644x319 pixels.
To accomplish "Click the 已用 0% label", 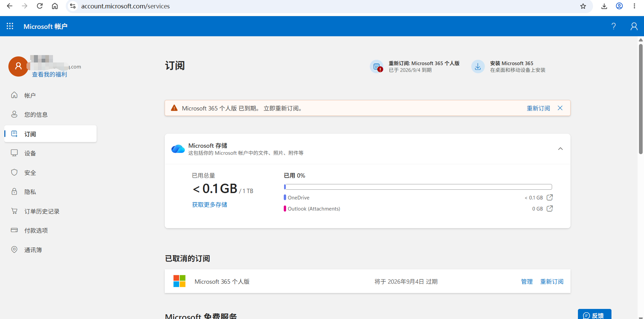I will click(x=294, y=175).
